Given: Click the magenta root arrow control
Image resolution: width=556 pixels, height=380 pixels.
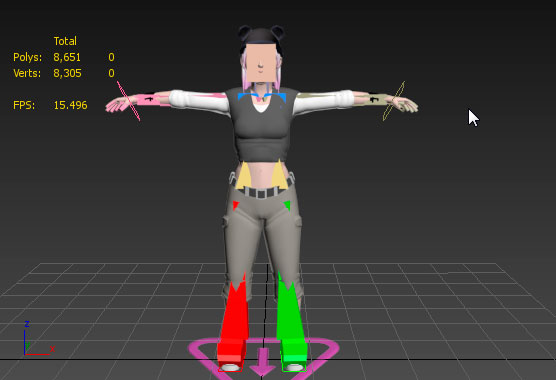Looking at the screenshot, I should pyautogui.click(x=262, y=362).
